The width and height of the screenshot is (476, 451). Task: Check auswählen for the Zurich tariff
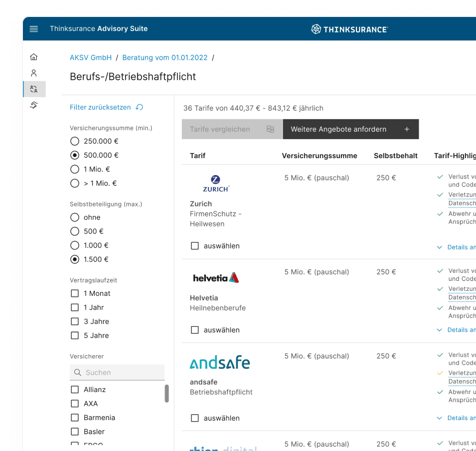[195, 246]
